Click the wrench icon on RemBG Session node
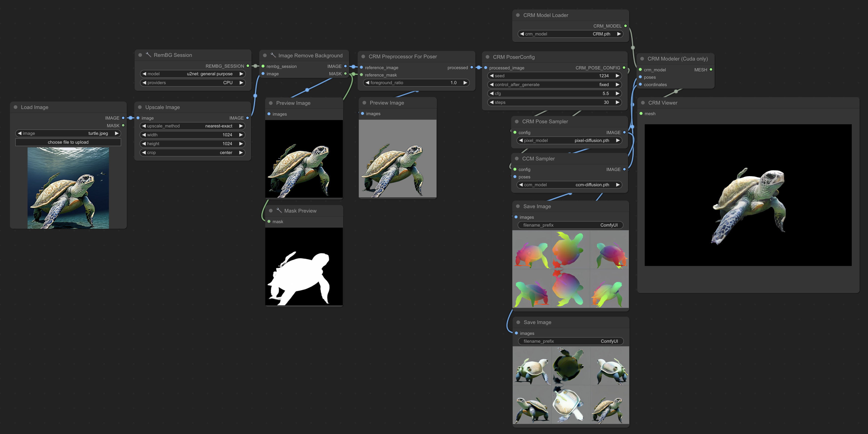Screen dimensions: 868x434 (x=148, y=55)
